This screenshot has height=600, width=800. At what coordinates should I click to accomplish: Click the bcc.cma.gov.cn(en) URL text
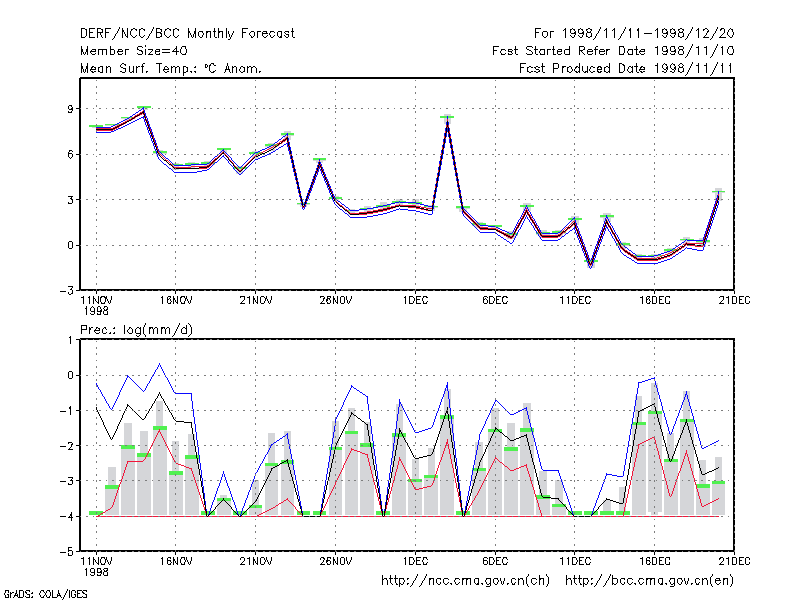pyautogui.click(x=649, y=581)
